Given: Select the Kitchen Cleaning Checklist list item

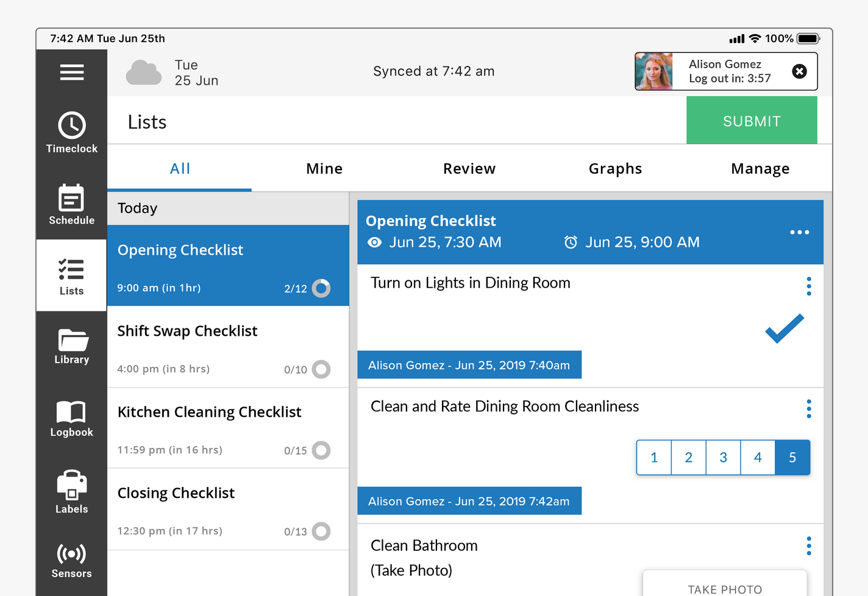Looking at the screenshot, I should click(x=228, y=428).
